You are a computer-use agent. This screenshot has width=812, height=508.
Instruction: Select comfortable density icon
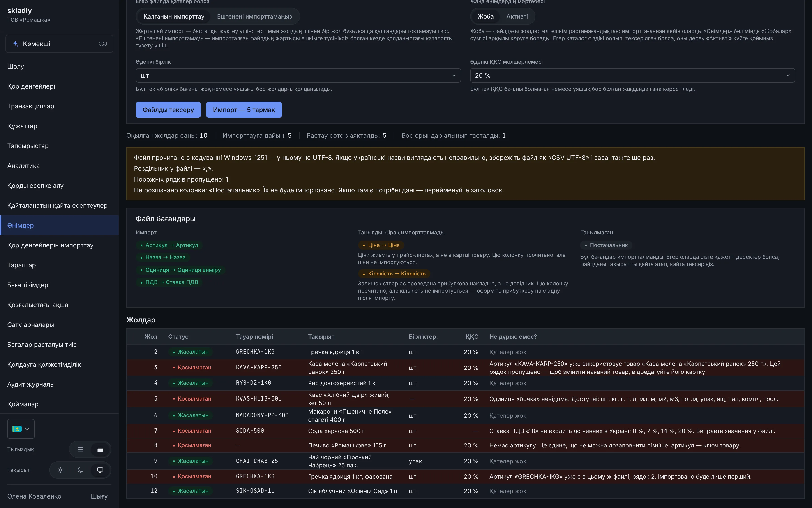point(80,449)
